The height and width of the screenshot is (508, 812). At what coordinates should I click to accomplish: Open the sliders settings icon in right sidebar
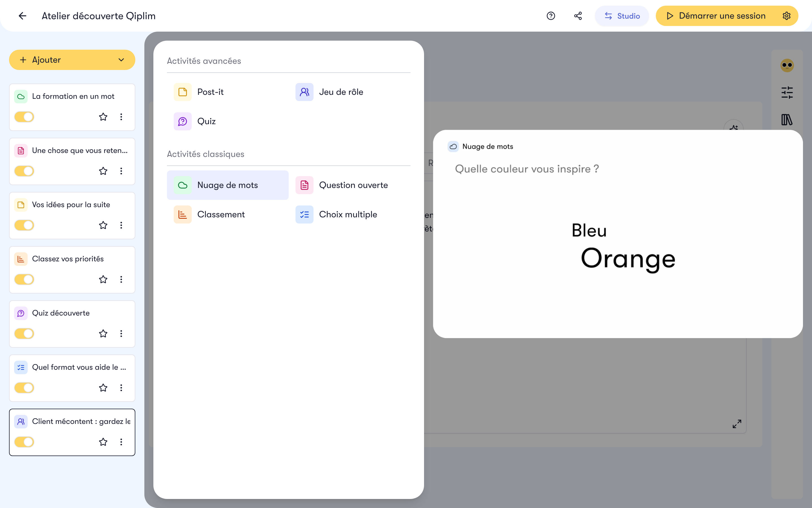tap(787, 92)
